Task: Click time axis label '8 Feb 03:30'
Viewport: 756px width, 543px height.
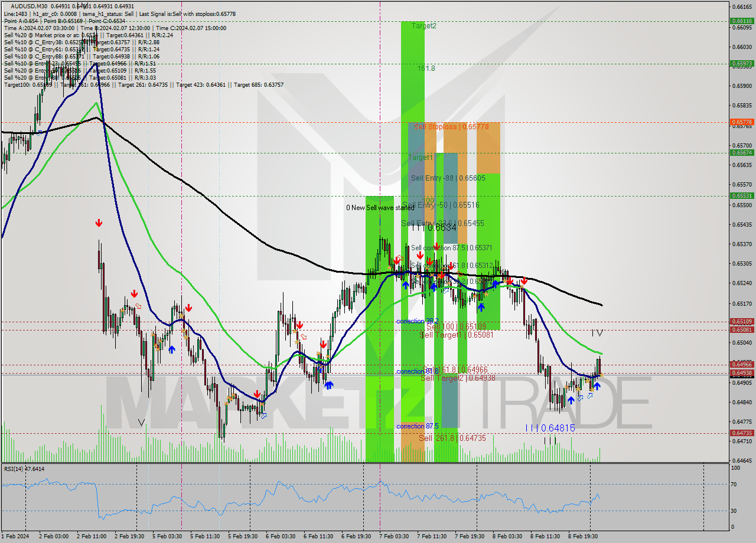Action: click(x=507, y=537)
